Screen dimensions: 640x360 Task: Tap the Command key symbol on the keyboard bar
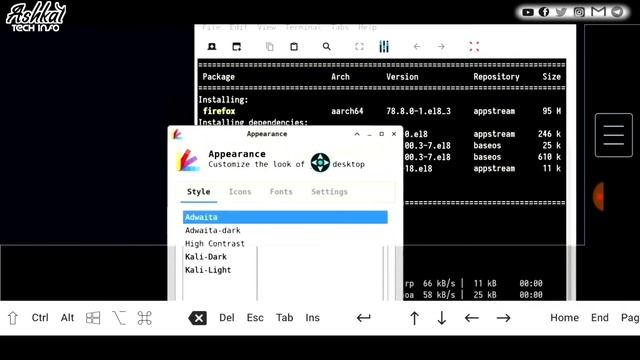point(144,318)
